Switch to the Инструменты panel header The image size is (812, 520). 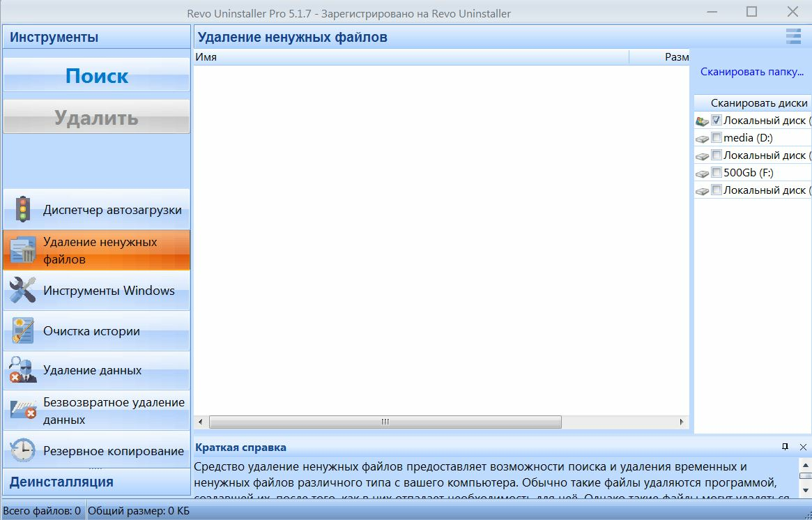(x=97, y=37)
